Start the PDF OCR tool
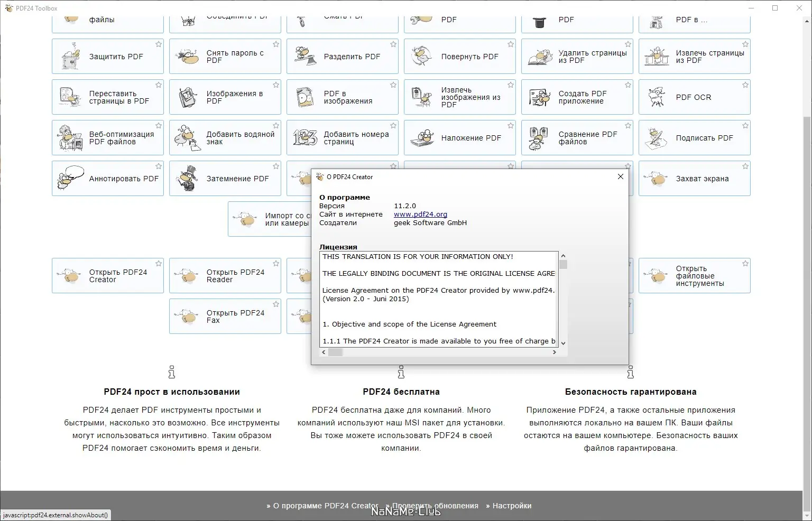812x521 pixels. tap(695, 97)
